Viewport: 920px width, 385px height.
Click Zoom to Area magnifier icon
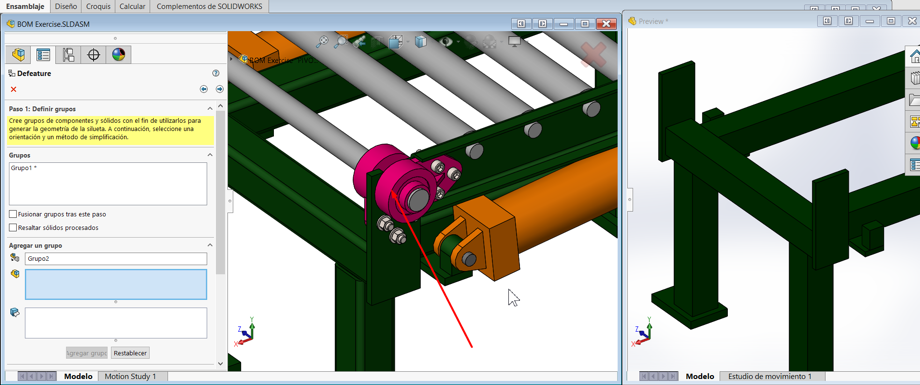click(x=340, y=42)
